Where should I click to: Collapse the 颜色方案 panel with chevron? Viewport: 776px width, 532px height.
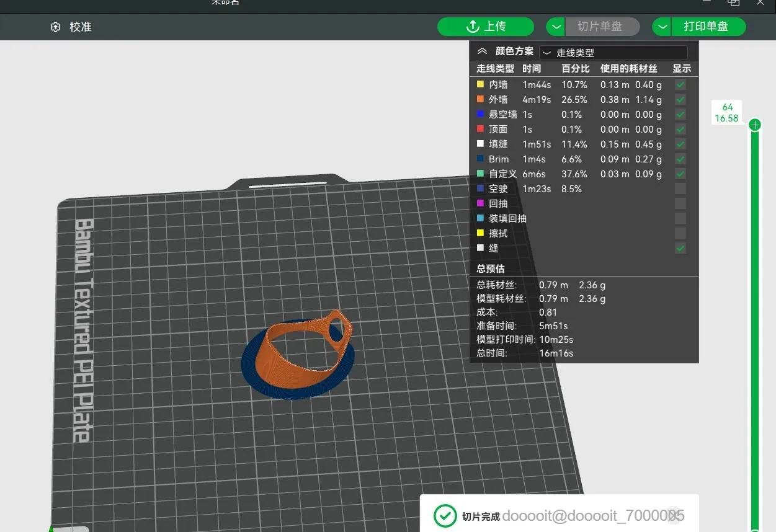[x=482, y=51]
